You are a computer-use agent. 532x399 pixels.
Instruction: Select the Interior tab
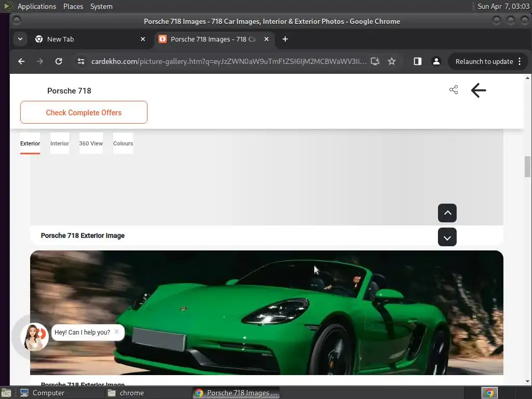60,143
